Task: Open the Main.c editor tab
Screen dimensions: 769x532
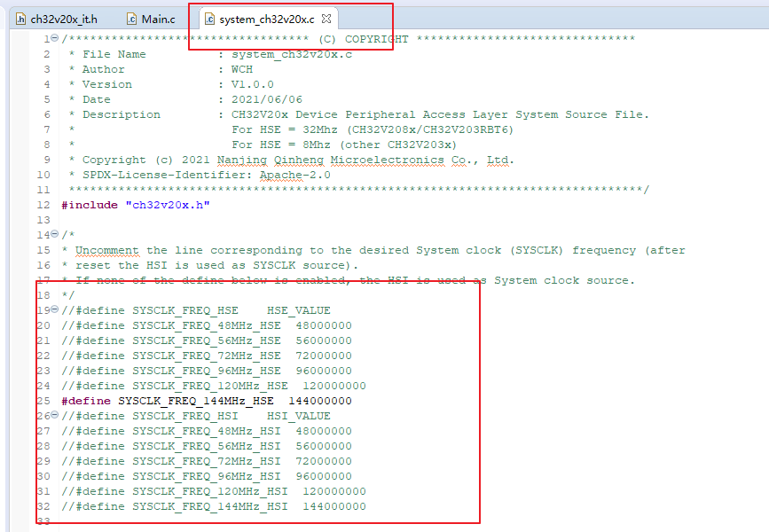Action: [x=158, y=19]
